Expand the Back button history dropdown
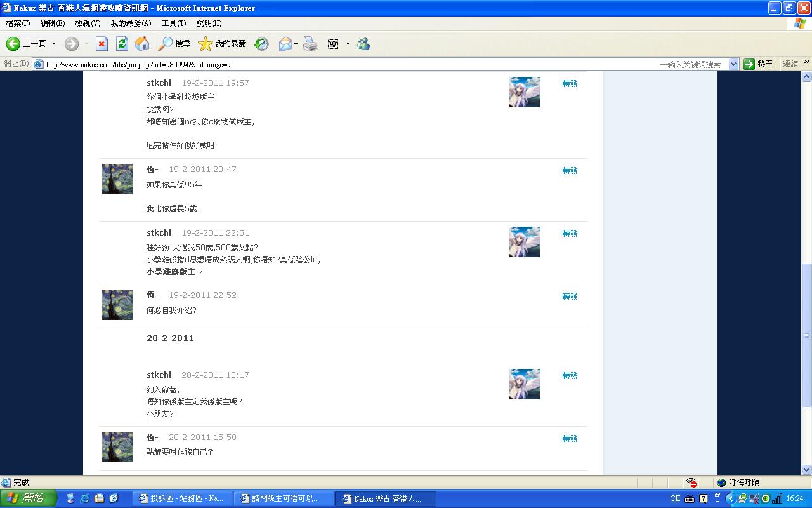This screenshot has height=508, width=812. (54, 44)
